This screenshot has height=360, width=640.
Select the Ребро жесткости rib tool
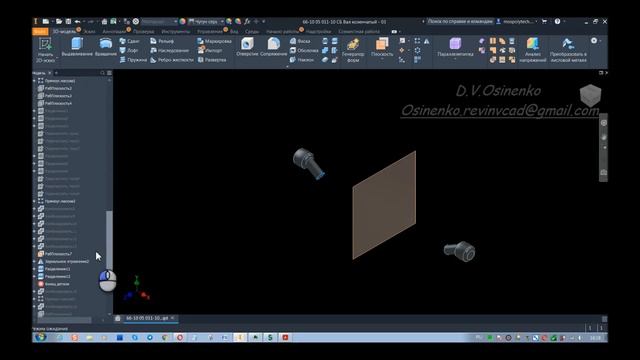171,60
